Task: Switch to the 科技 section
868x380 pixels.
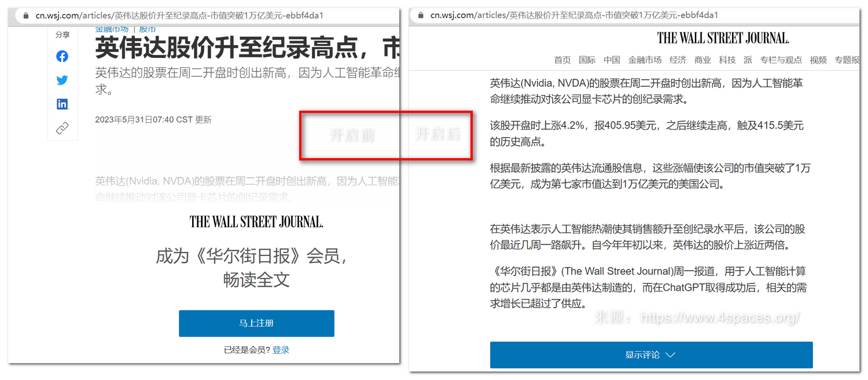Action: pos(727,60)
